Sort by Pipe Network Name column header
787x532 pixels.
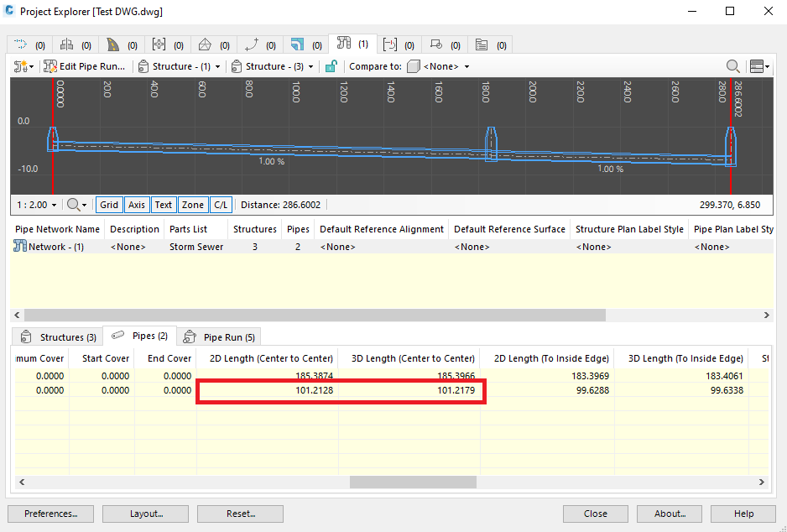click(57, 229)
